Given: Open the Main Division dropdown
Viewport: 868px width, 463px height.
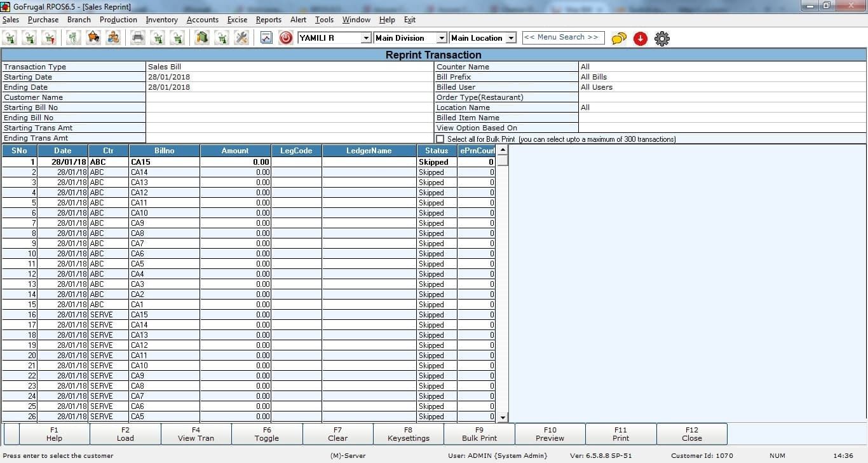Looking at the screenshot, I should [442, 38].
